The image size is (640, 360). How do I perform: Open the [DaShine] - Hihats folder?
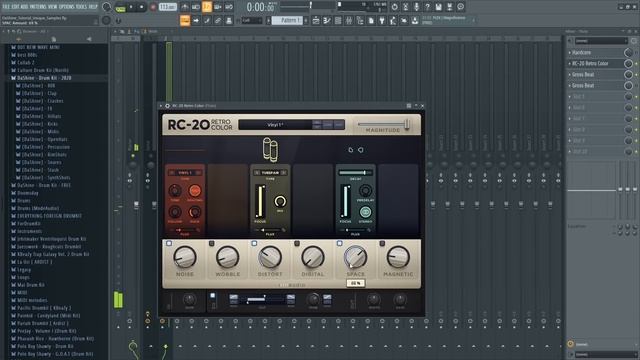click(x=41, y=116)
